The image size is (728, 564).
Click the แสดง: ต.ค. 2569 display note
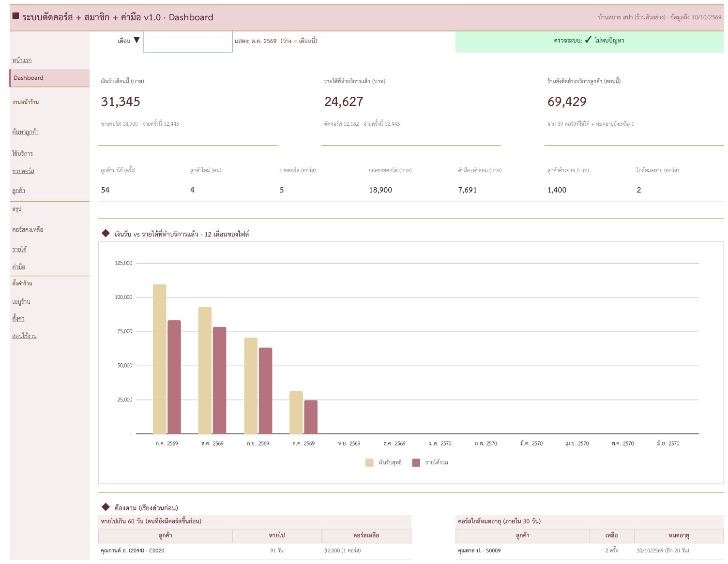pyautogui.click(x=276, y=41)
